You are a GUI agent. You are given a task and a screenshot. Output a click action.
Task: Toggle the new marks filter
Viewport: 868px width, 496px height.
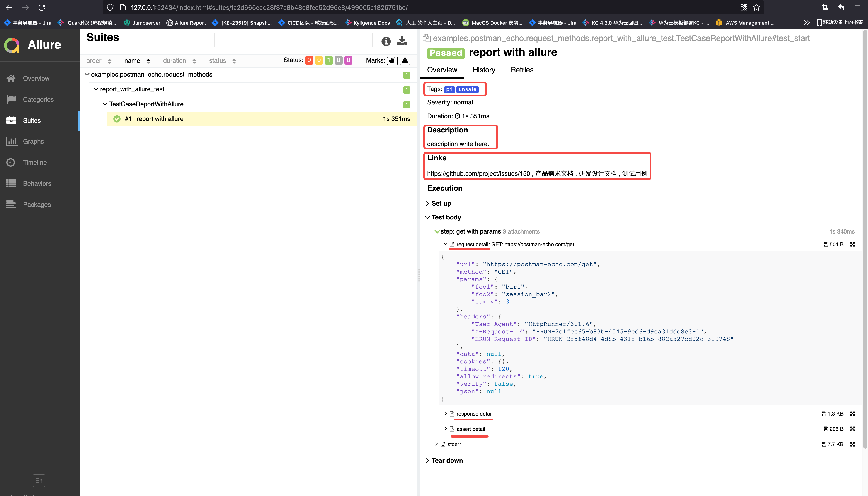(405, 60)
